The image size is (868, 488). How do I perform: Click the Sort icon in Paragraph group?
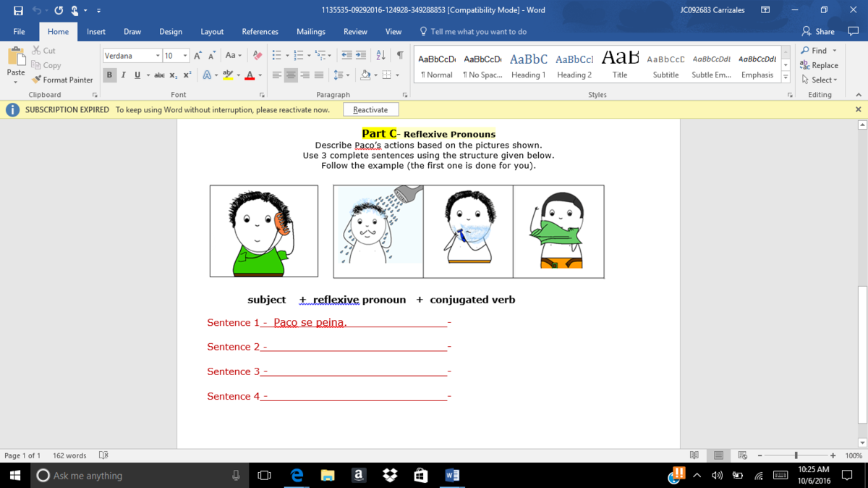[x=381, y=56]
